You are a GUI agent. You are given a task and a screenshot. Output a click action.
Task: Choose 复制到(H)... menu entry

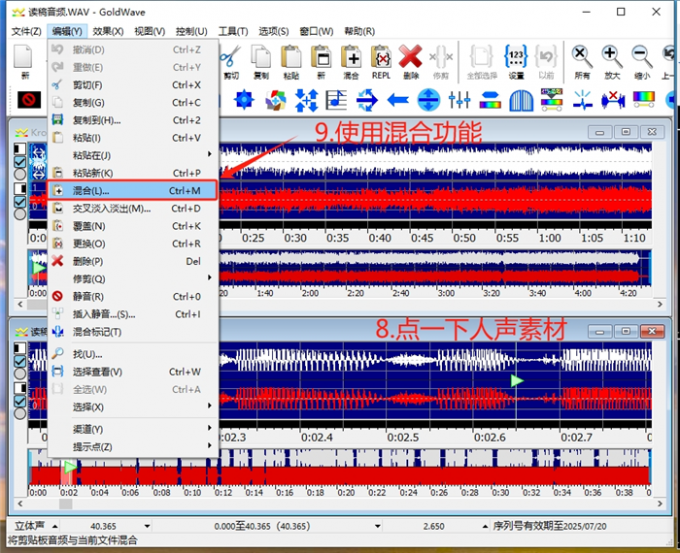[133, 120]
